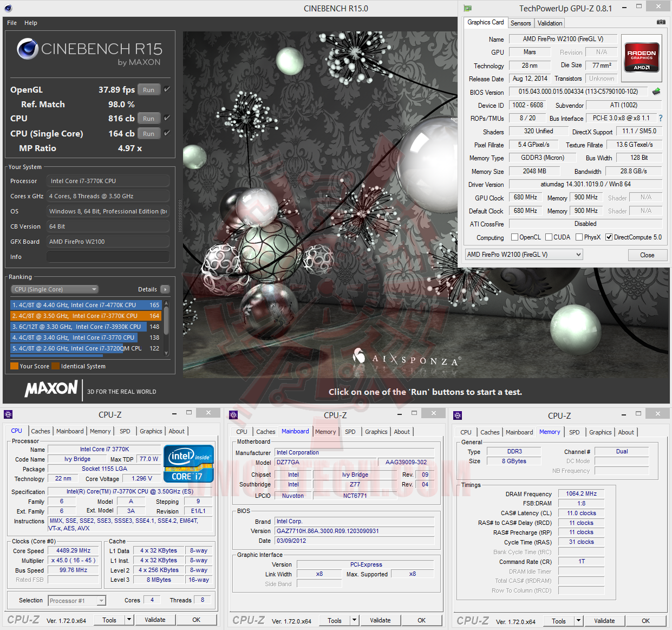672x630 pixels.
Task: Switch to the Sensors tab in GPU-Z
Action: pyautogui.click(x=520, y=23)
